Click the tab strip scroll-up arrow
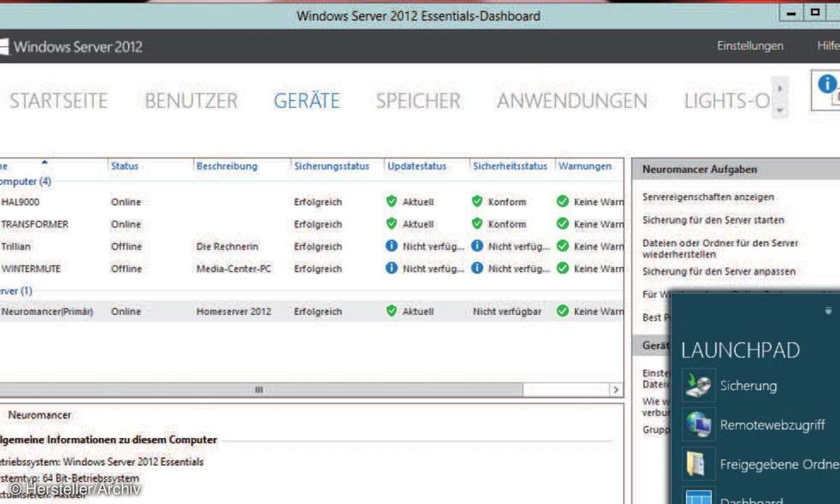840x504 pixels. click(x=780, y=88)
